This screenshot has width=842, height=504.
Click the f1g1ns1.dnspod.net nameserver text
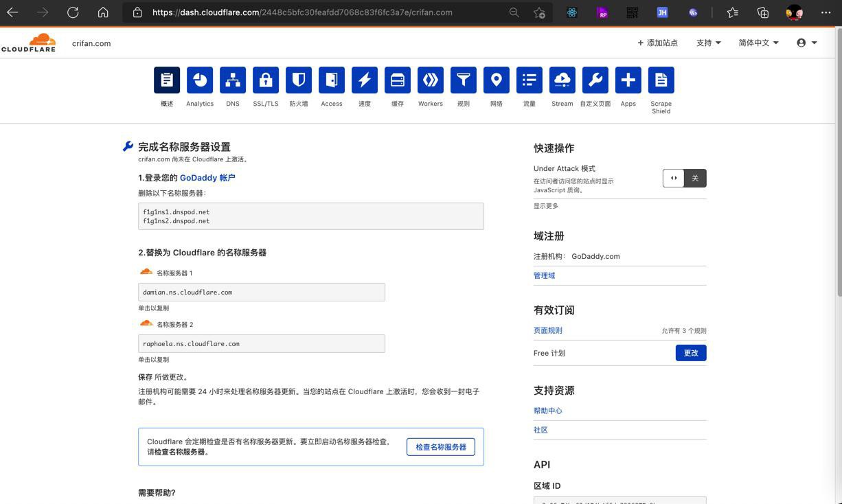point(177,212)
